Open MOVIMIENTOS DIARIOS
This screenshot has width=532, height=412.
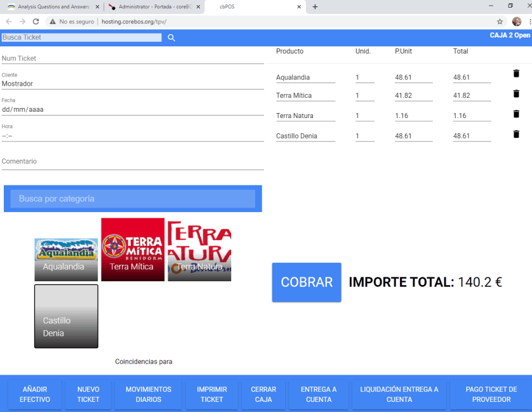(x=149, y=394)
